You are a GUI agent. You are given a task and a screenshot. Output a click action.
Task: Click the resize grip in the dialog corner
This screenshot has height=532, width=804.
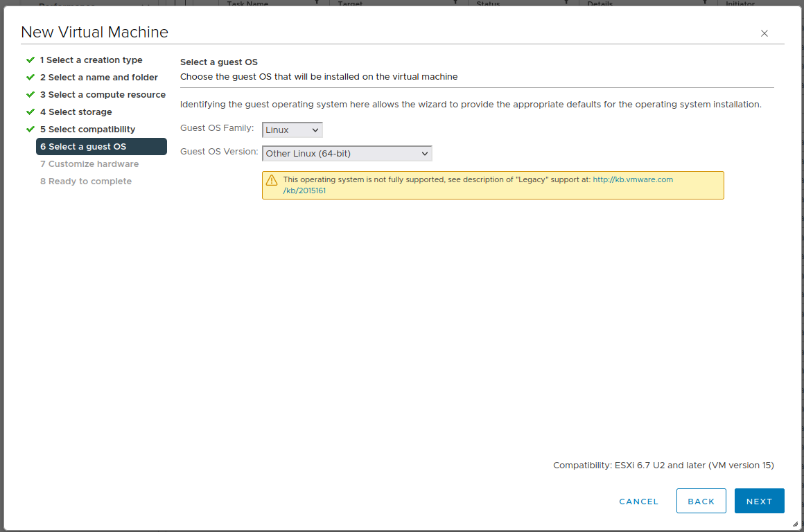pos(794,524)
